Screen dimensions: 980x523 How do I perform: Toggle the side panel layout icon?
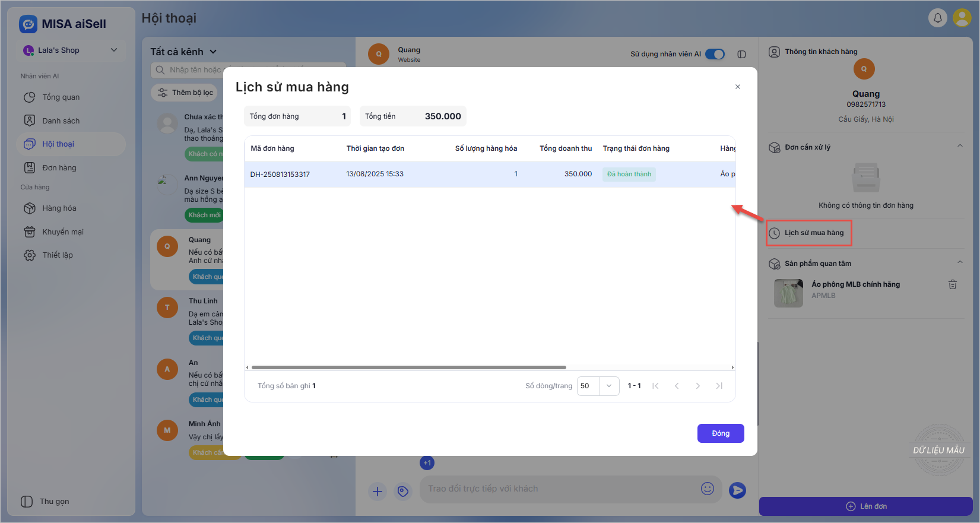click(x=741, y=54)
